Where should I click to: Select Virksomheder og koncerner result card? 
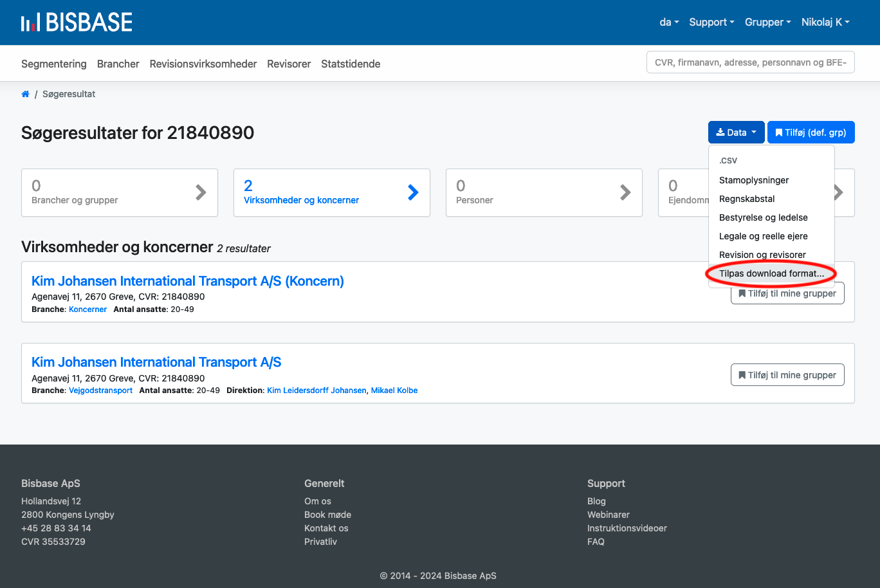click(x=332, y=192)
